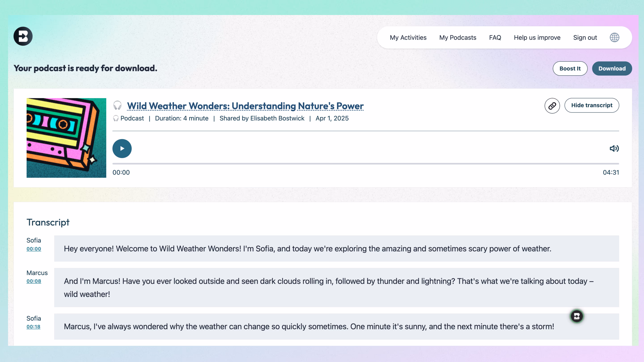Go to My Podcasts
644x362 pixels.
tap(458, 37)
